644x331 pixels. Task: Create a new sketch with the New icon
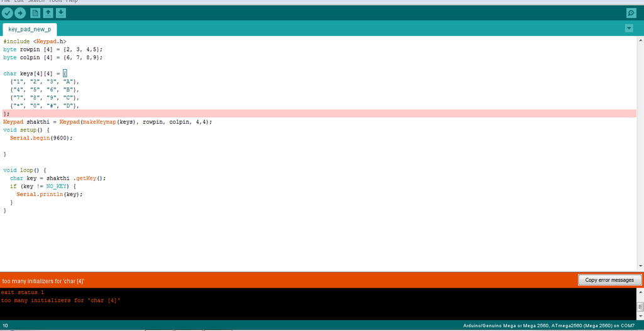point(36,13)
